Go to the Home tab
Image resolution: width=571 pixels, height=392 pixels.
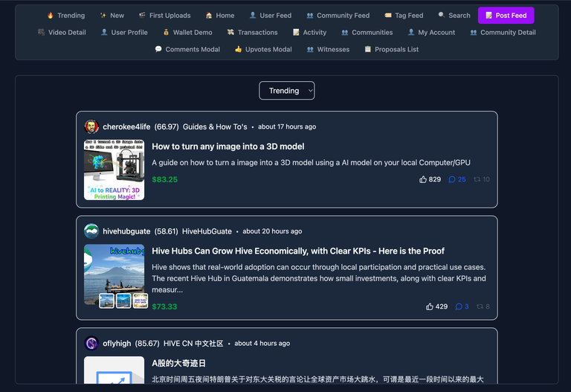coord(220,16)
